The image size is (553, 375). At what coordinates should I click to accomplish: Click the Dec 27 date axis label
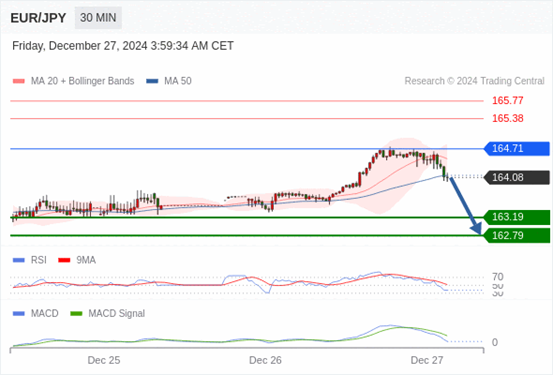point(427,360)
